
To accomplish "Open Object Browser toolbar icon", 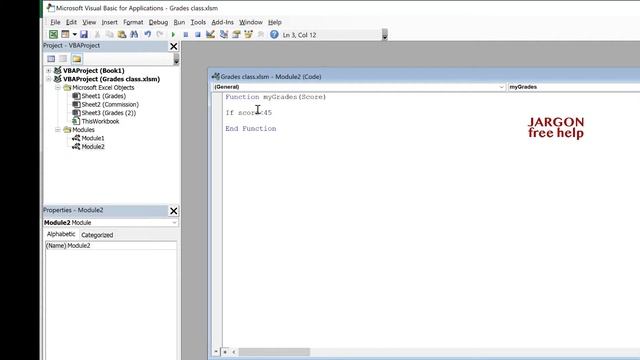I will [x=248, y=35].
